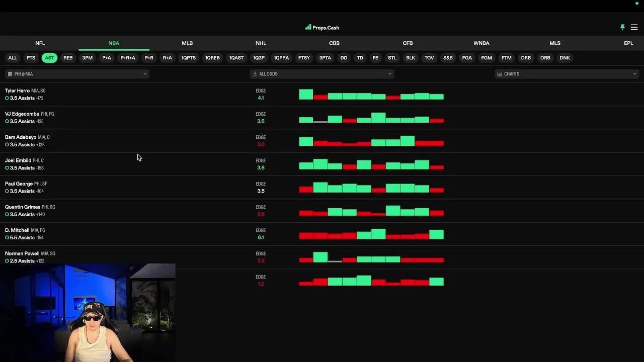644x362 pixels.
Task: Select the DRB filter pill
Action: click(526, 58)
